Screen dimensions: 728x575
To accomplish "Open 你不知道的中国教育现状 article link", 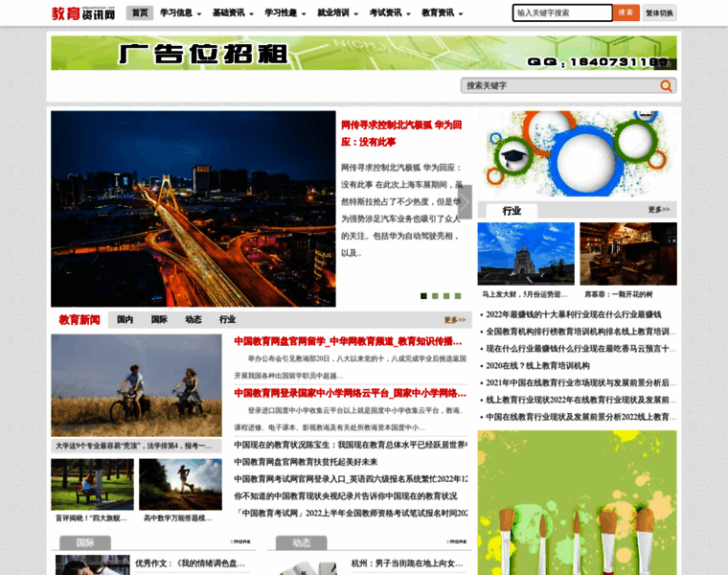I will pos(346,496).
